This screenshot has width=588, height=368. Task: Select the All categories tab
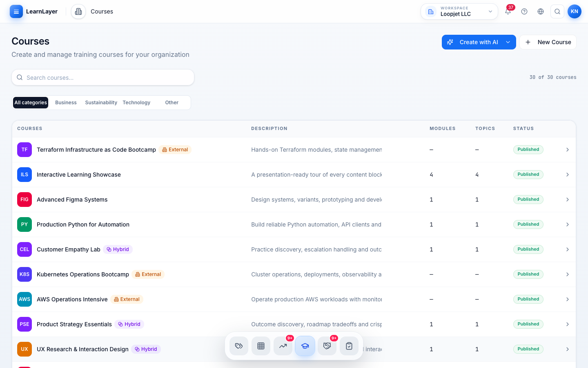coord(31,103)
